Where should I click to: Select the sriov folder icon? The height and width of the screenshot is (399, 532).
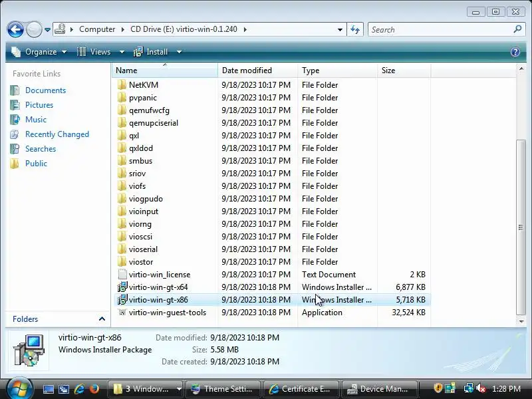(x=122, y=173)
